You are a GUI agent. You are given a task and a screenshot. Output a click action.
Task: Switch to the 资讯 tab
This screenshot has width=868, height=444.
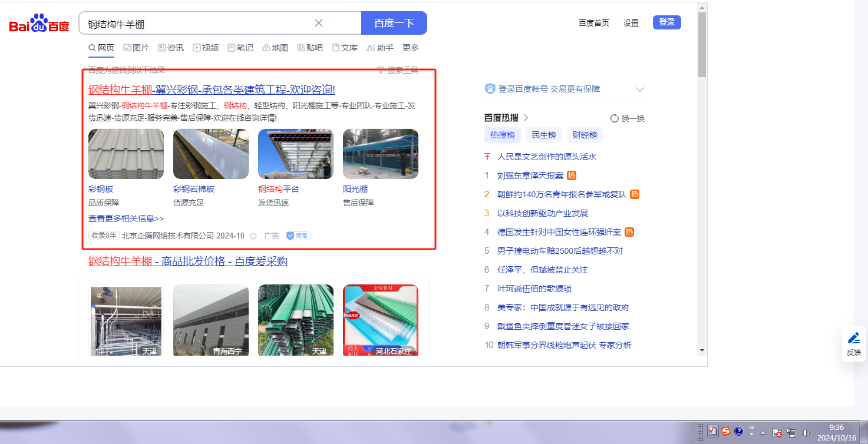coord(171,48)
